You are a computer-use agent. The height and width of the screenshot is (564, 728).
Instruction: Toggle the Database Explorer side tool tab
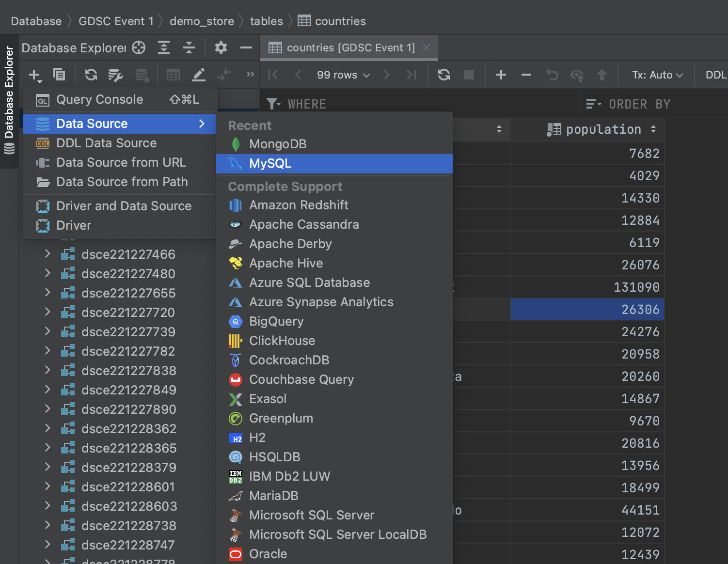click(9, 101)
